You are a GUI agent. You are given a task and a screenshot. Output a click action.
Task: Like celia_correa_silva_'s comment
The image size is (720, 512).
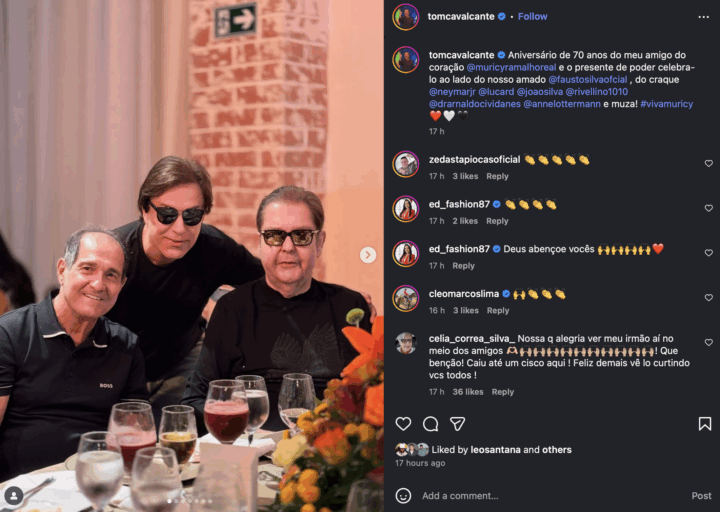(708, 343)
